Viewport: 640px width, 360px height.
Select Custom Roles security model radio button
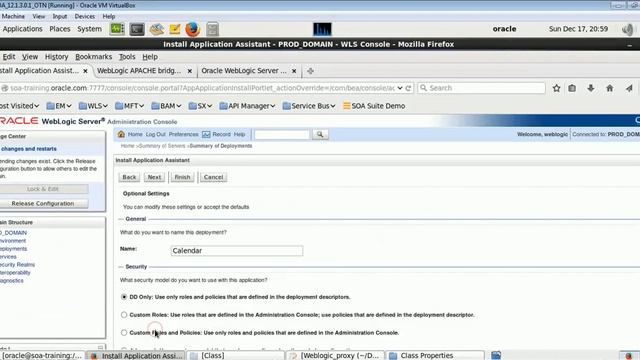(x=124, y=315)
